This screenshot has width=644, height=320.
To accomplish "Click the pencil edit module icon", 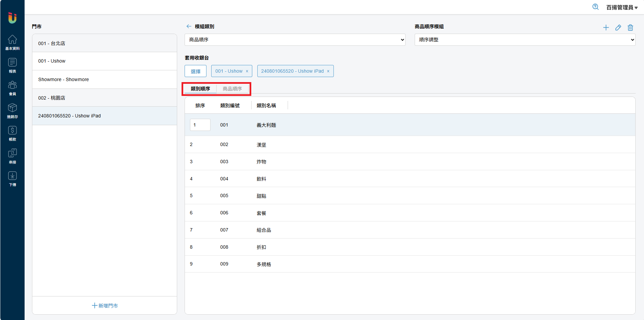I will (618, 28).
